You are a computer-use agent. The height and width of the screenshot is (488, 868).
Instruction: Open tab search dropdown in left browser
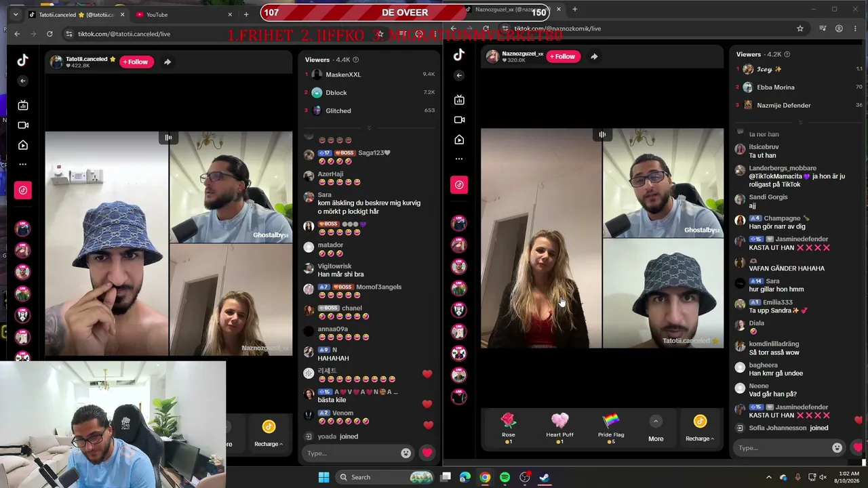click(x=16, y=14)
